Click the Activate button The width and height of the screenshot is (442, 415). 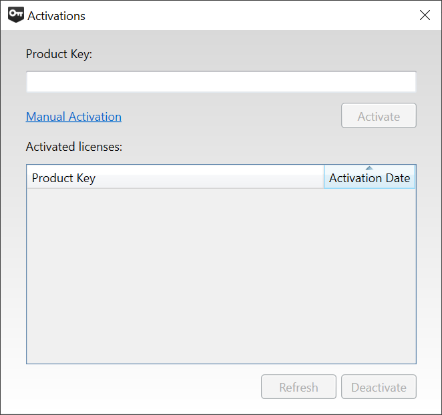[x=379, y=116]
